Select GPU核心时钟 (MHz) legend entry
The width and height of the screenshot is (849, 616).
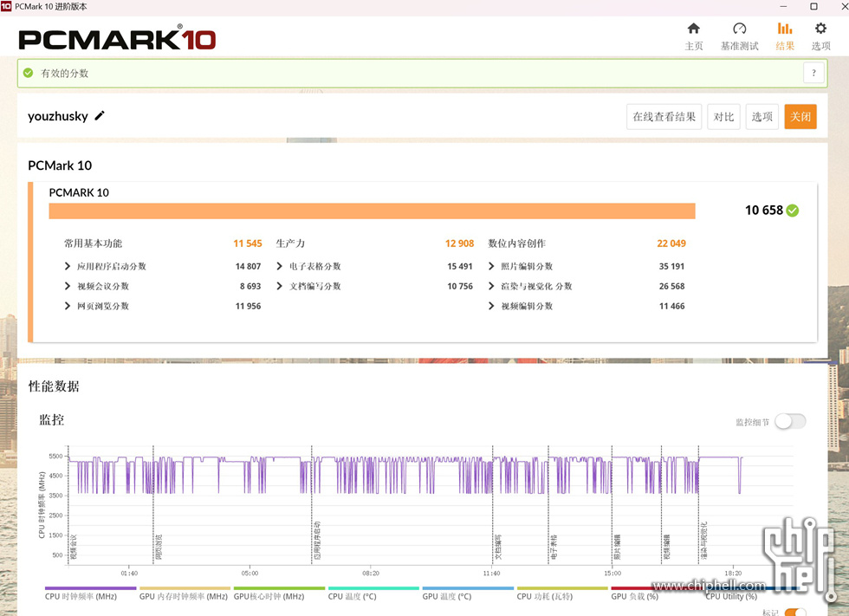click(x=279, y=593)
